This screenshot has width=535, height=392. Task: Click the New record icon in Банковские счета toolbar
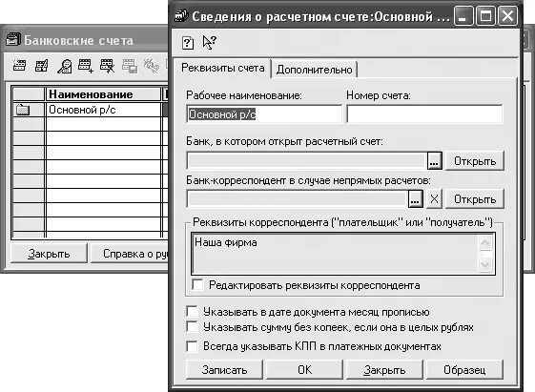pos(19,65)
